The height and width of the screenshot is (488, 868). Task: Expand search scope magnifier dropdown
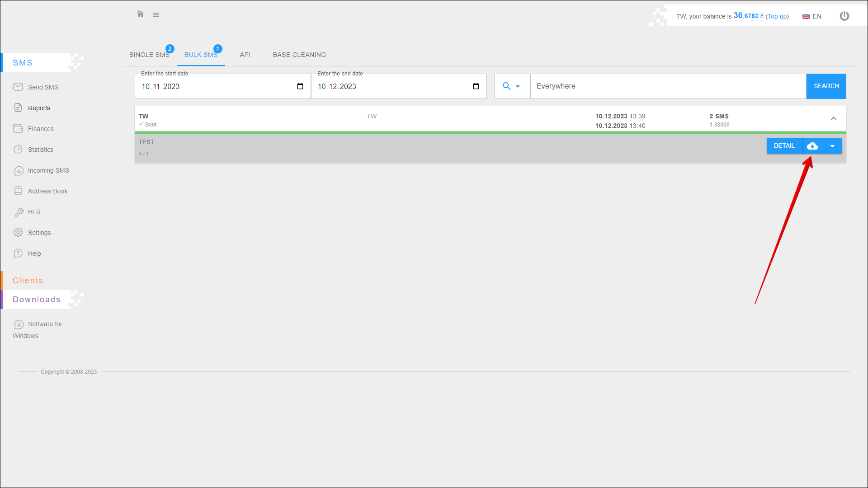coord(511,86)
